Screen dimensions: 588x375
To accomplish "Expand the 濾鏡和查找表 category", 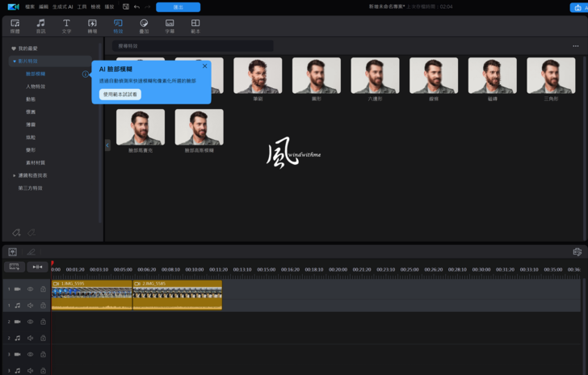I will (14, 175).
